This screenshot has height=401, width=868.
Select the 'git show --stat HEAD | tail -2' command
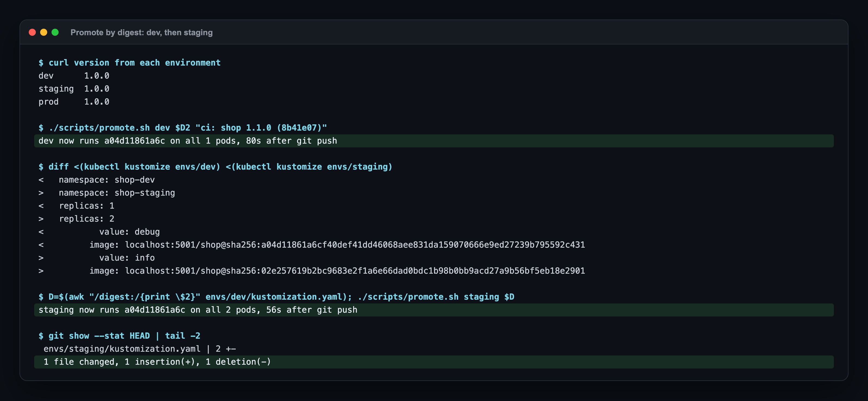pyautogui.click(x=119, y=336)
